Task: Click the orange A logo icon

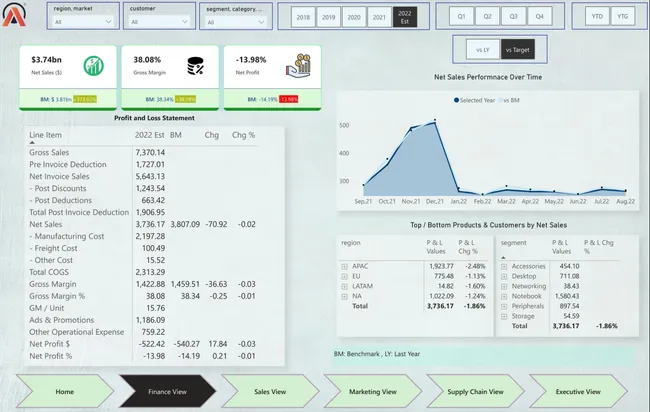Action: coord(14,15)
